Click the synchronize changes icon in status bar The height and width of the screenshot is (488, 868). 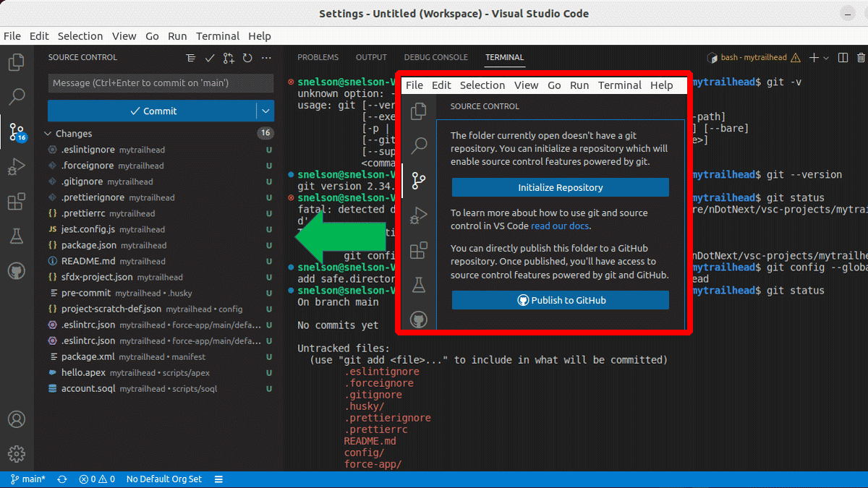[62, 479]
